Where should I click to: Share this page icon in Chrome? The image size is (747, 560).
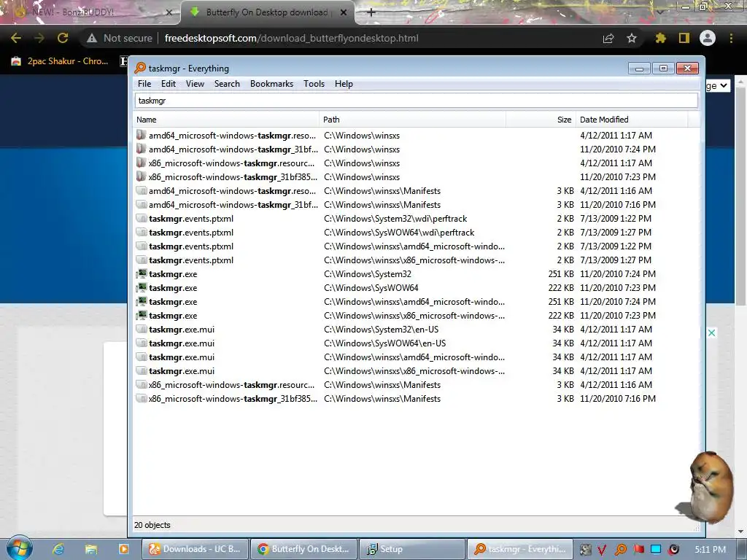(608, 38)
